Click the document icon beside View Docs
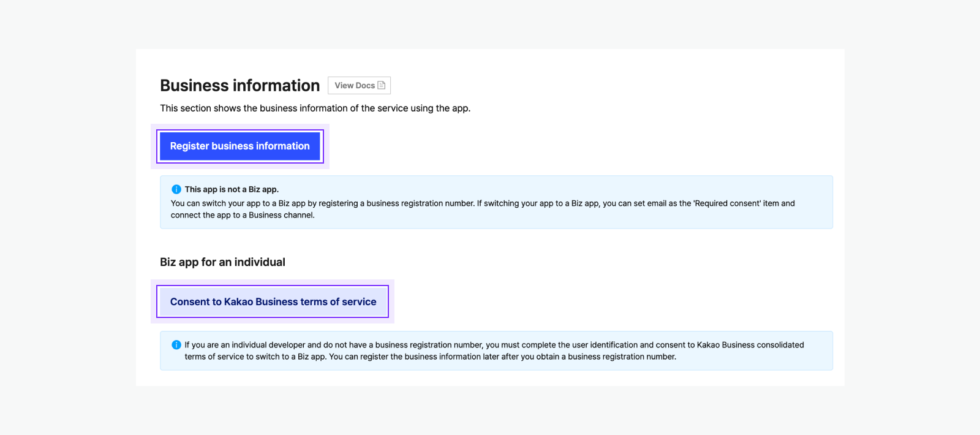Image resolution: width=980 pixels, height=435 pixels. pos(382,86)
